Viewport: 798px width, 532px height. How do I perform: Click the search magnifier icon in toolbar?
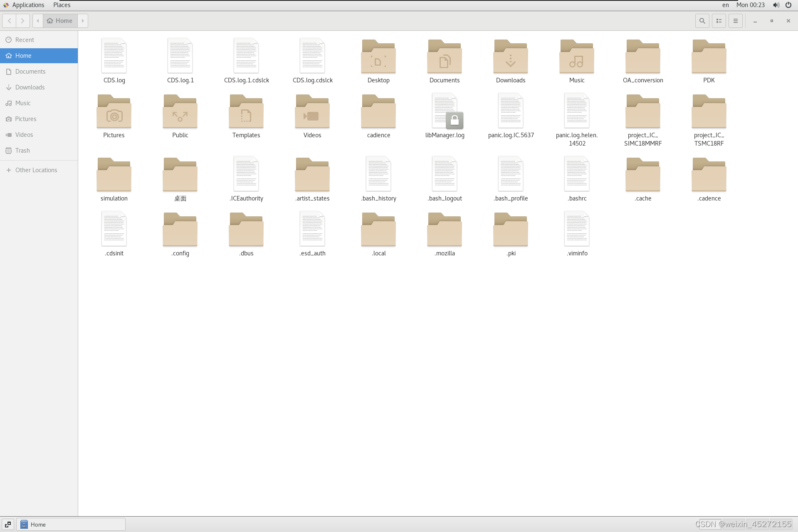tap(702, 21)
